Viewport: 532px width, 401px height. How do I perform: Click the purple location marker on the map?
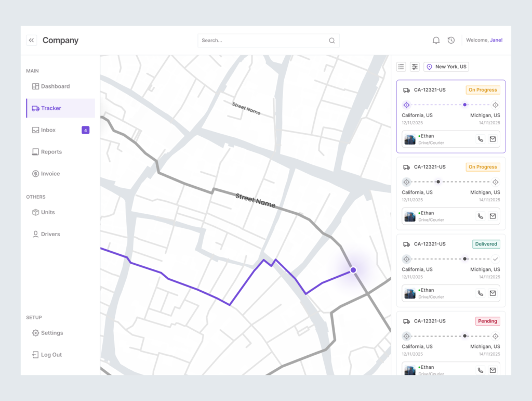point(353,270)
